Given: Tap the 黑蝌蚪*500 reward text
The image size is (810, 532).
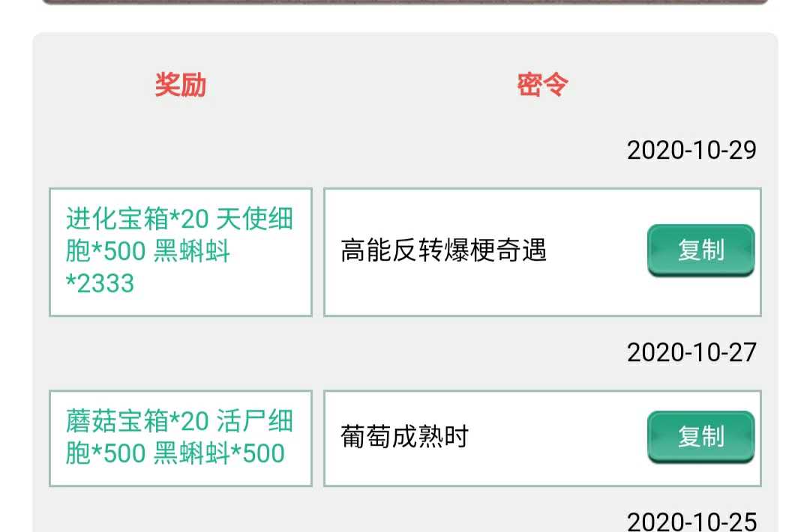Looking at the screenshot, I should tap(219, 453).
